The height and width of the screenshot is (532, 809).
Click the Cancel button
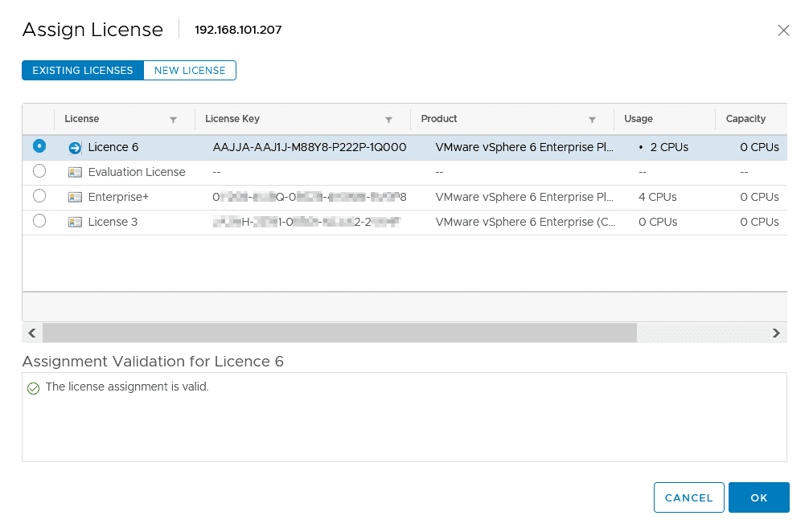pyautogui.click(x=689, y=497)
